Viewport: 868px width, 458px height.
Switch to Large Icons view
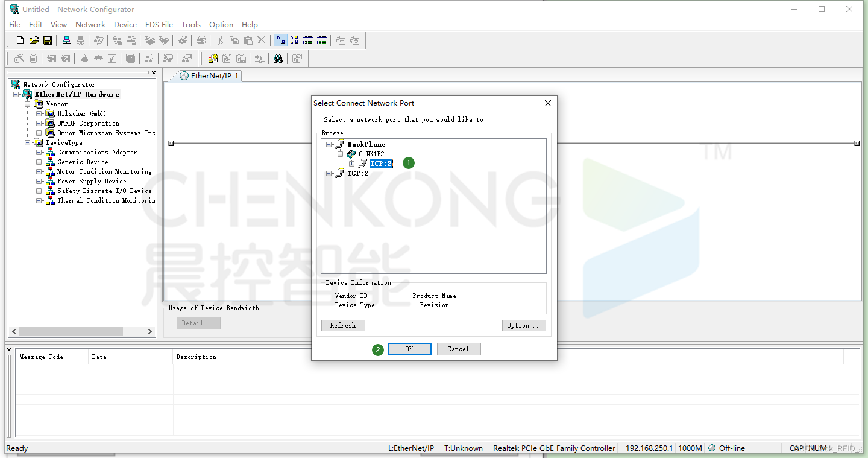tap(280, 40)
